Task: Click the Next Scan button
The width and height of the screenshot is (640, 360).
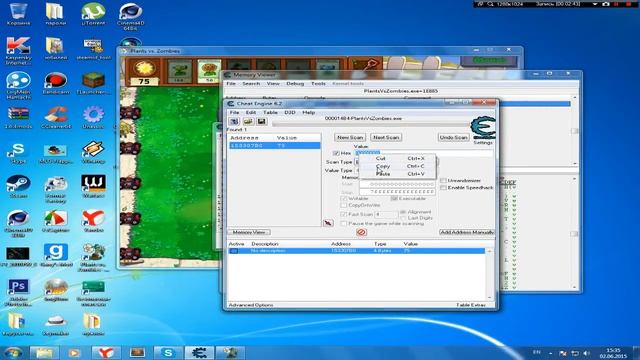Action: [x=386, y=138]
